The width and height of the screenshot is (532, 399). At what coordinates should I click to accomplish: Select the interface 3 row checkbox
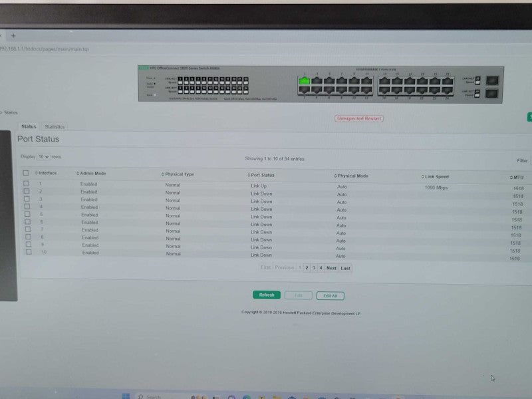click(x=27, y=199)
